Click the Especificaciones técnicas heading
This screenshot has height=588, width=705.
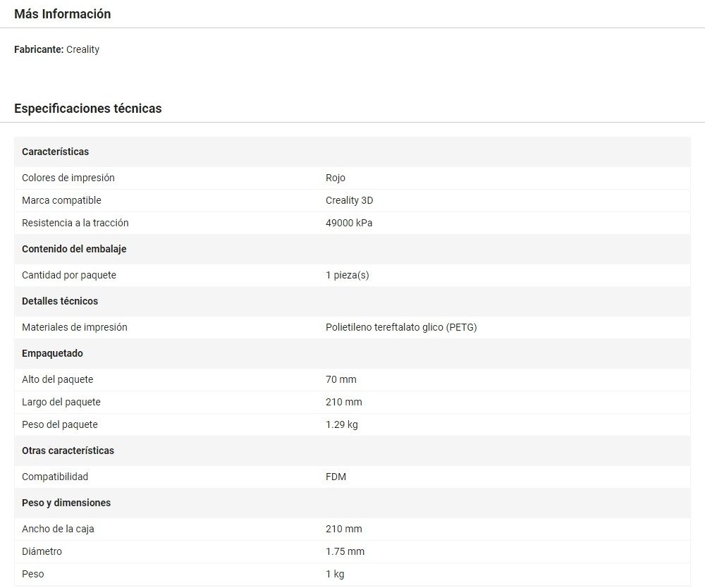[87, 109]
